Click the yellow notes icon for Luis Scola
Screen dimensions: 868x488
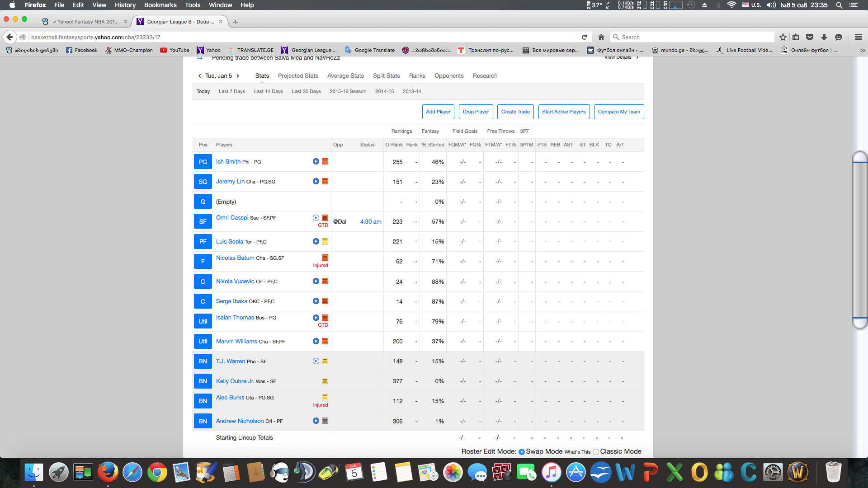coord(325,241)
